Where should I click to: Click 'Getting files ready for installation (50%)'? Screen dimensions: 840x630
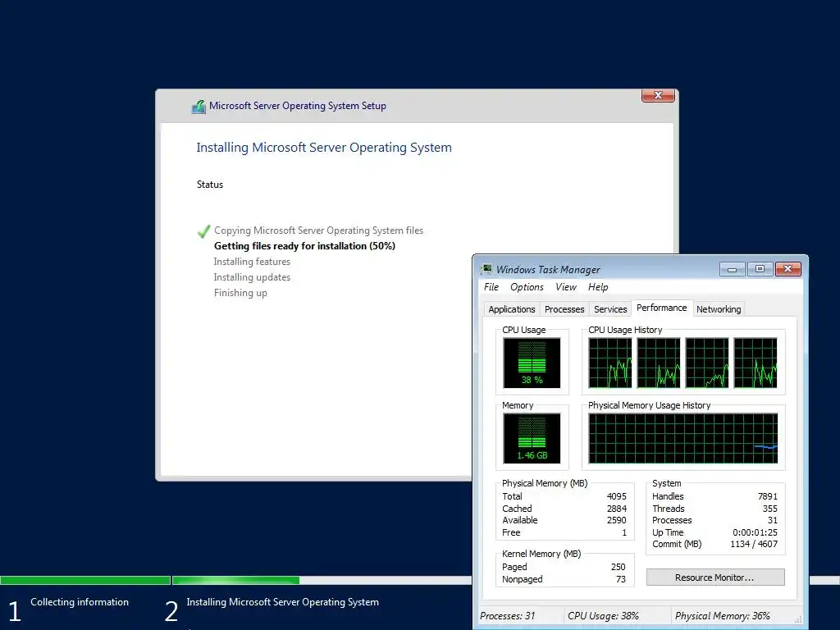tap(305, 246)
